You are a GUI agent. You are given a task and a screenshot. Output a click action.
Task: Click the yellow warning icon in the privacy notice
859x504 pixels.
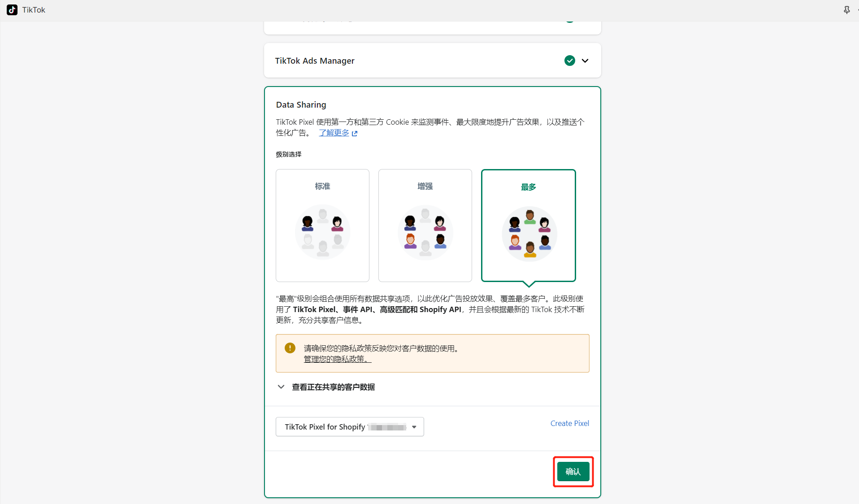(290, 348)
